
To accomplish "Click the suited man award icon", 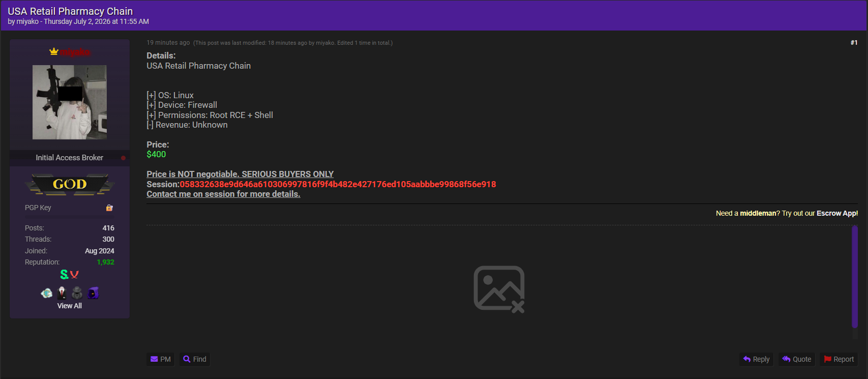I will [62, 293].
